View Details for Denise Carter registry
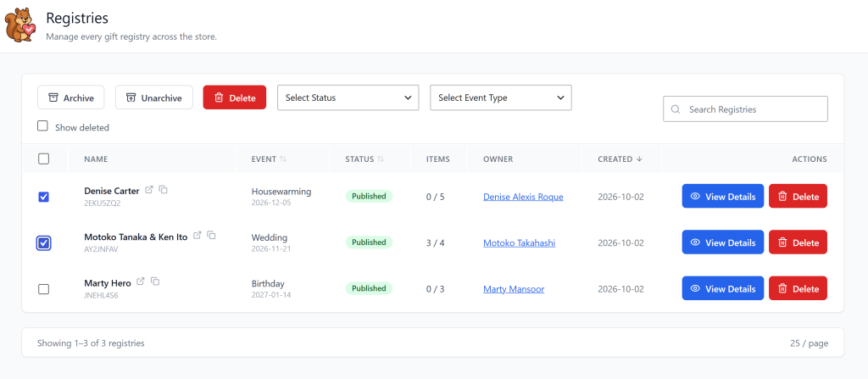The image size is (868, 379). pyautogui.click(x=722, y=196)
